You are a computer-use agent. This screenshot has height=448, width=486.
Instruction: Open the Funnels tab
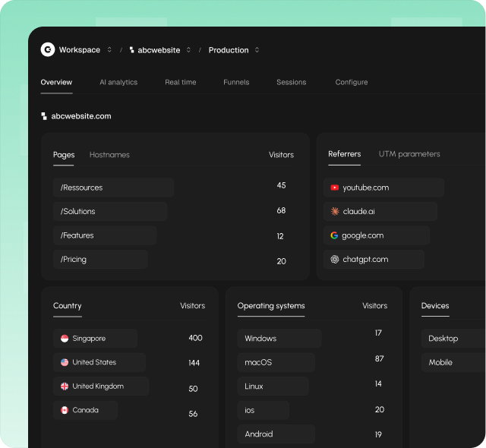click(236, 82)
